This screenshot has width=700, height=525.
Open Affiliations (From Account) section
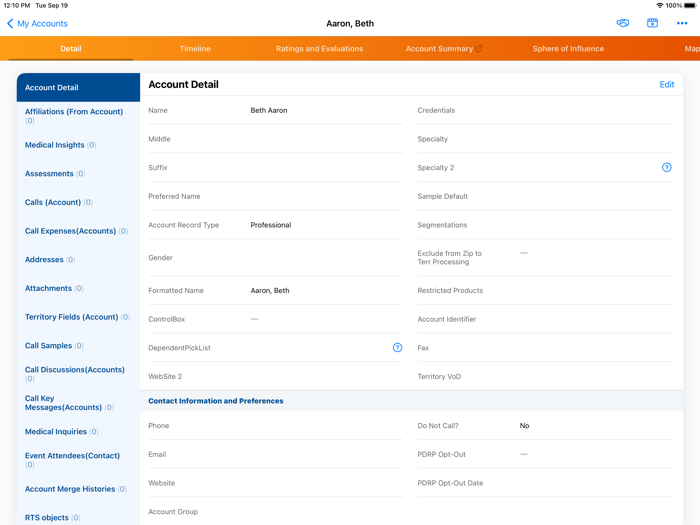(78, 116)
